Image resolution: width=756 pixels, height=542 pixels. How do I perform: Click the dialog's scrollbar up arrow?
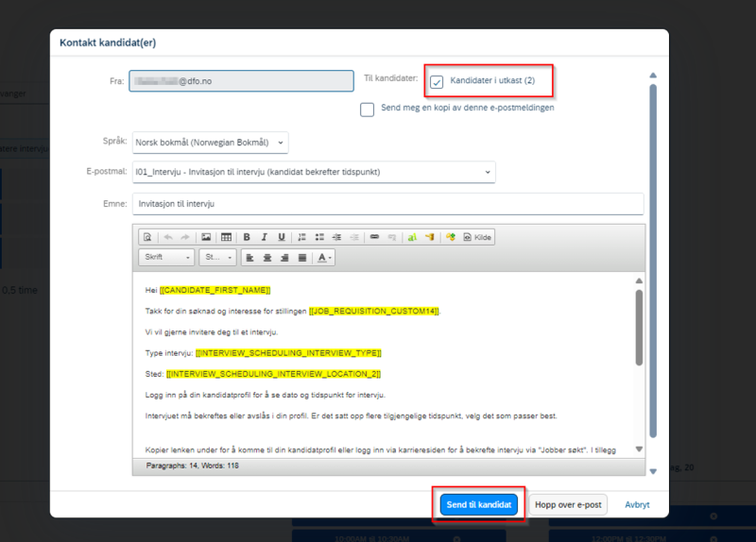point(653,76)
